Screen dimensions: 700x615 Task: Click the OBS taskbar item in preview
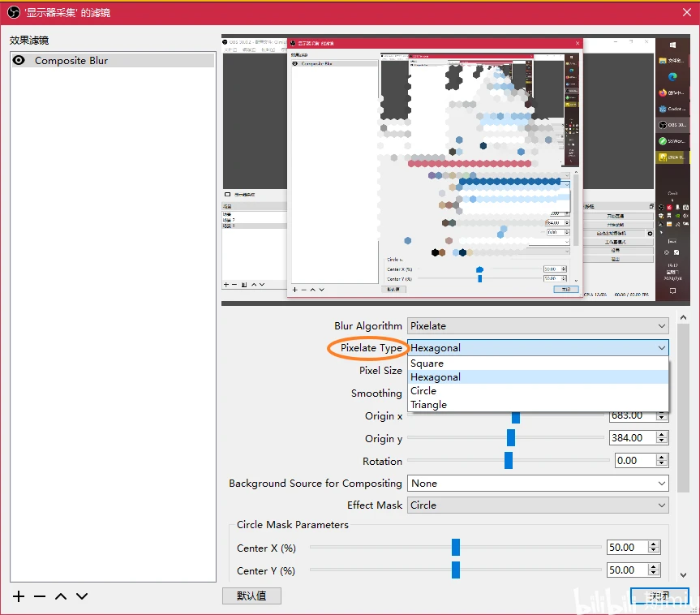672,125
